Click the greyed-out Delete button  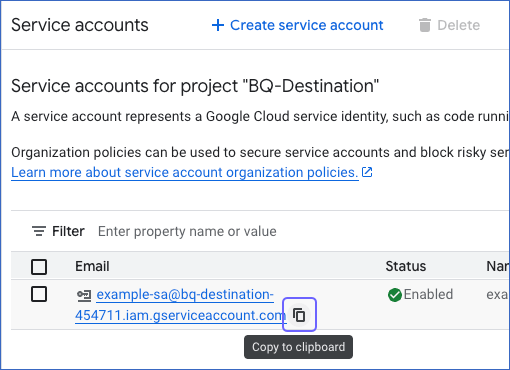click(x=449, y=25)
